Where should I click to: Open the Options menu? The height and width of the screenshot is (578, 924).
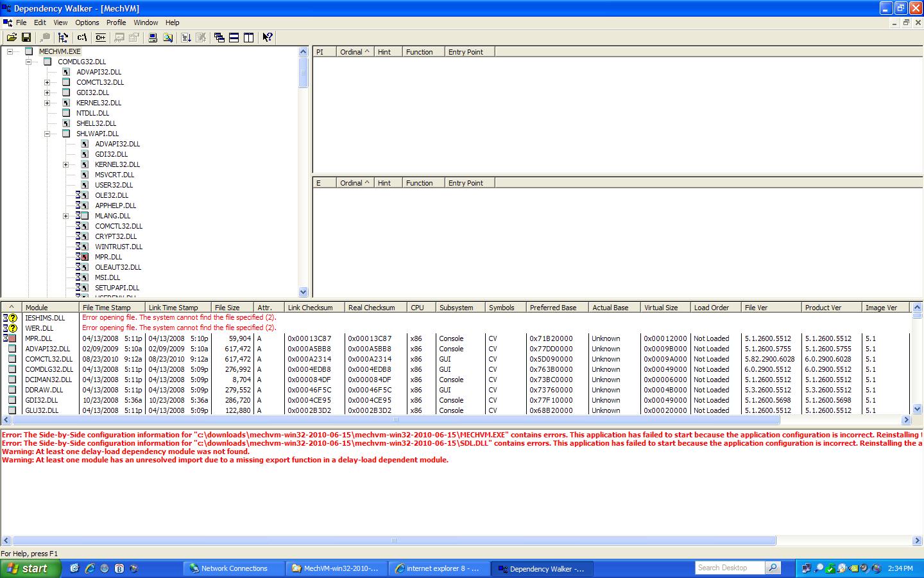coord(87,22)
